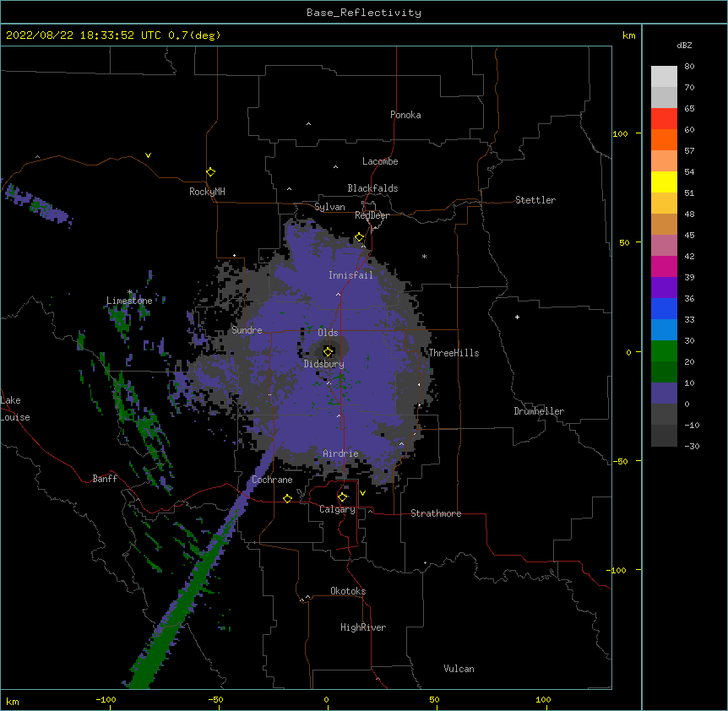Click the Sylvan city label

329,207
